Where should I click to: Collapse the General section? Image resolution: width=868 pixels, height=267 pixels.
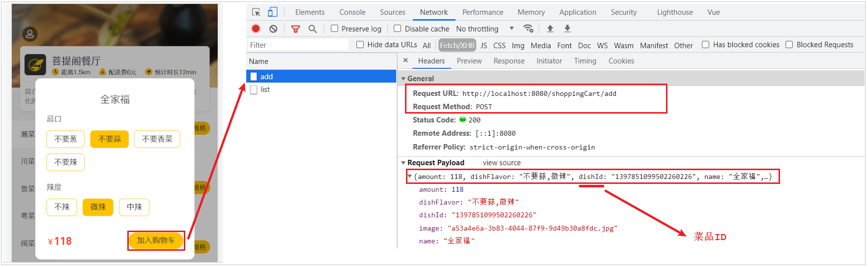click(x=404, y=79)
